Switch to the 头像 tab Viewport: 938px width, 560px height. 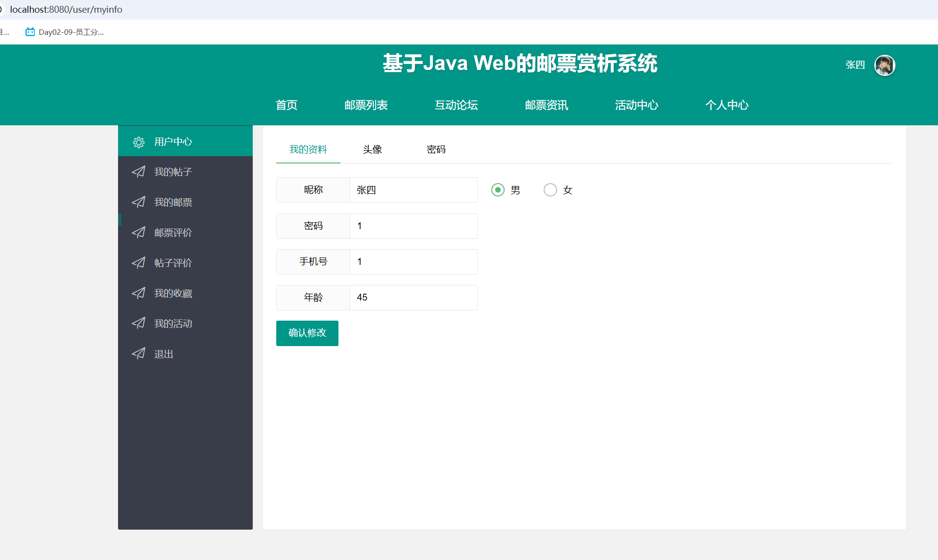coord(372,149)
